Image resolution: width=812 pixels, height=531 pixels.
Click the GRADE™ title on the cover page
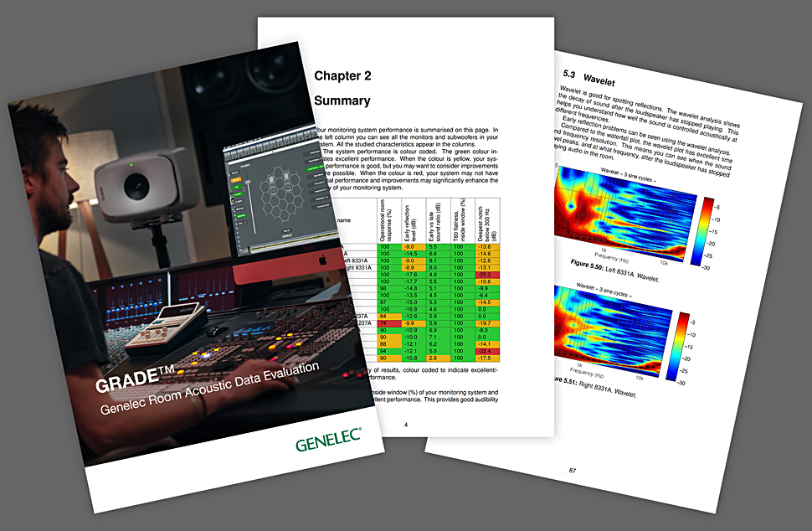pos(134,379)
